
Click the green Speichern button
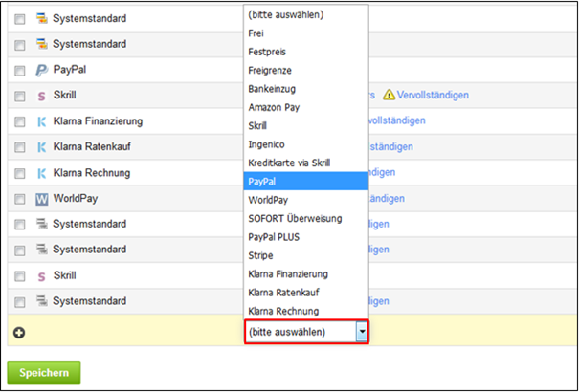pyautogui.click(x=44, y=373)
